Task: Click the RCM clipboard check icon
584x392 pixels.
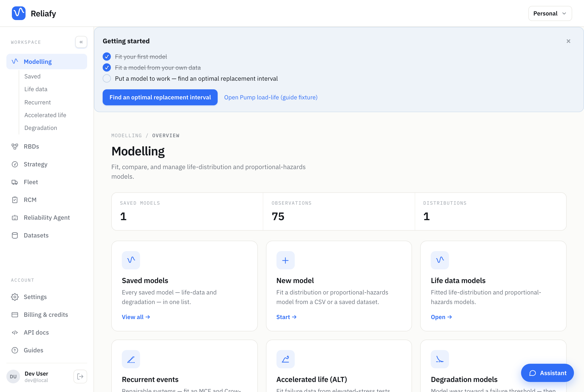Action: tap(15, 200)
